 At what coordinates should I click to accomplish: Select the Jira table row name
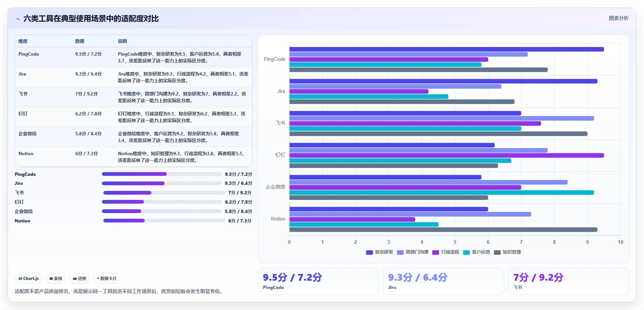coord(22,74)
